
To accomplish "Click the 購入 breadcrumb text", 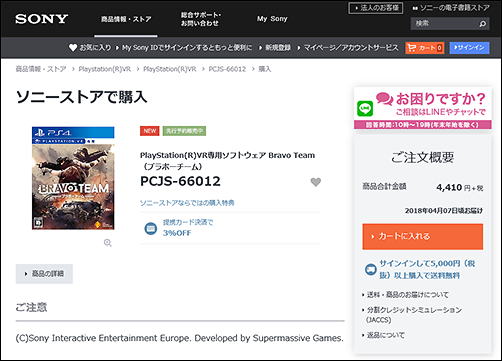I will 265,69.
